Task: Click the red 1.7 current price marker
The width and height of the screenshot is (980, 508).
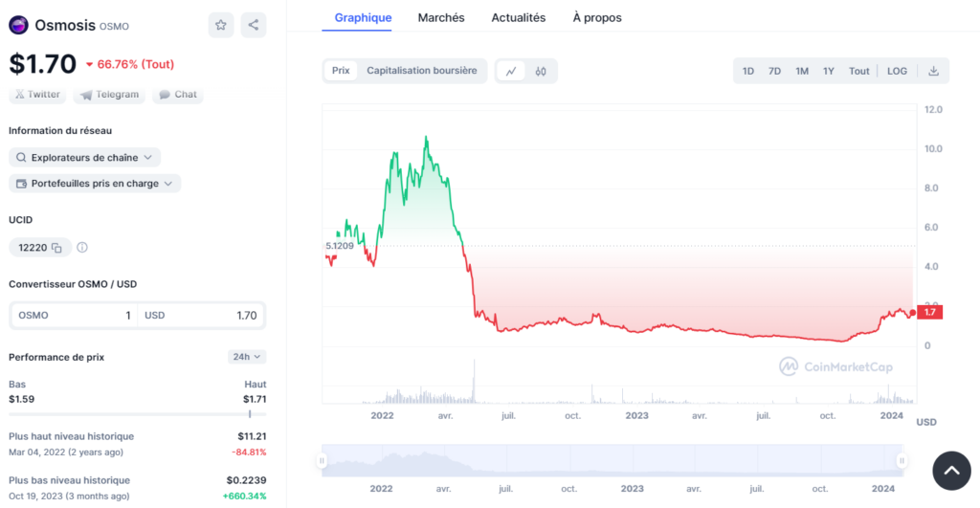Action: (x=929, y=313)
